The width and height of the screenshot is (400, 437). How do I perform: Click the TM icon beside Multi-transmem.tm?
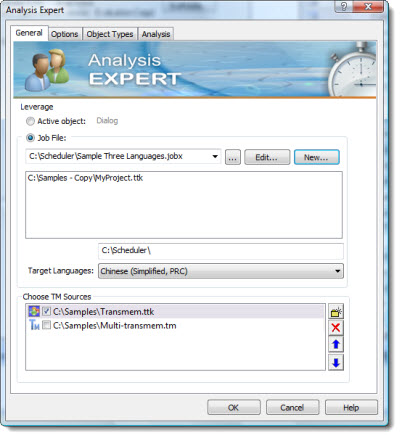34,325
